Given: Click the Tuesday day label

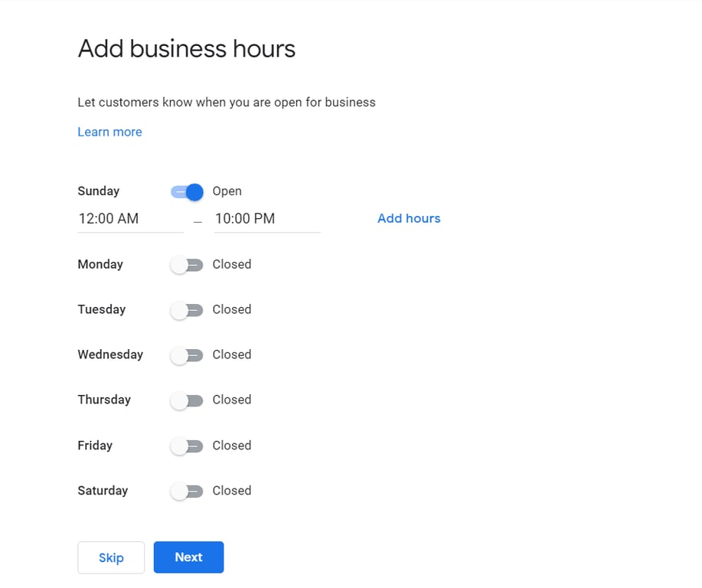Looking at the screenshot, I should tap(101, 309).
